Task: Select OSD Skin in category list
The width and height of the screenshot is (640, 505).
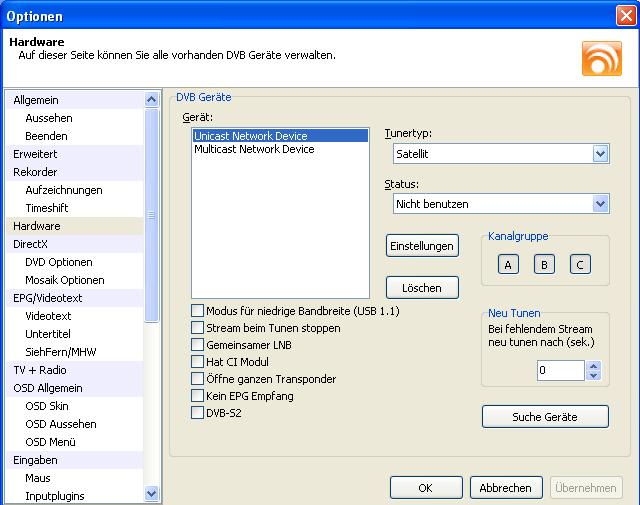Action: 46,406
